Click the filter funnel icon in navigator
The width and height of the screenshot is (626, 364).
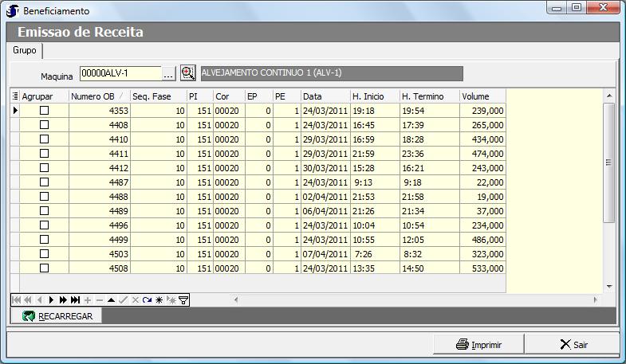pyautogui.click(x=183, y=299)
